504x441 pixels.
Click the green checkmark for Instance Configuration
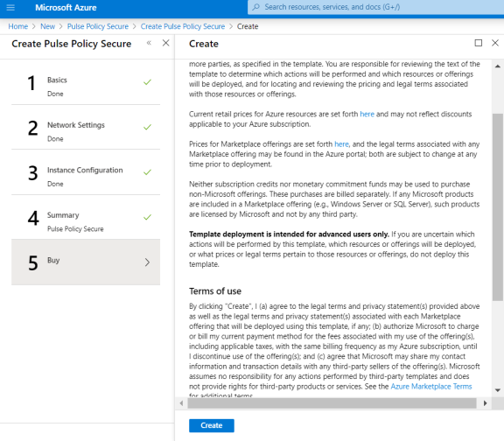click(147, 172)
